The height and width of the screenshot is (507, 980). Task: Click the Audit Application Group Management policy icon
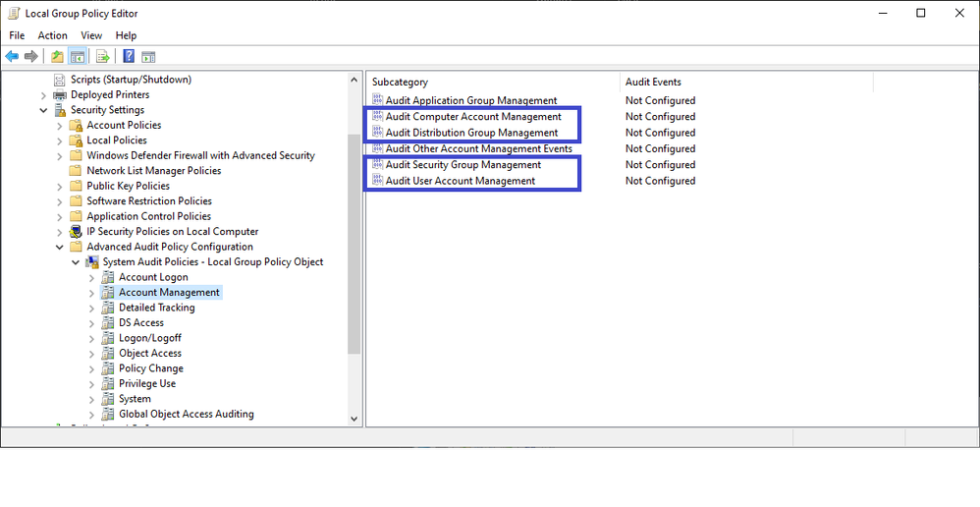click(377, 100)
